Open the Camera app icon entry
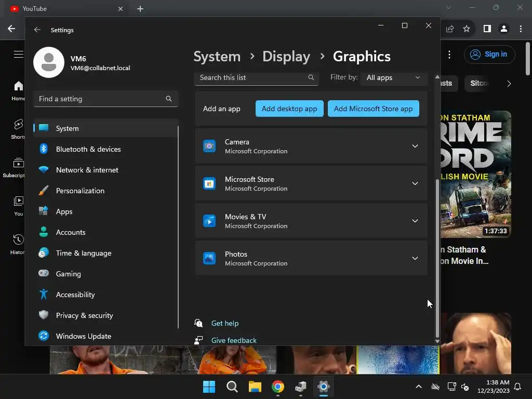 (209, 146)
